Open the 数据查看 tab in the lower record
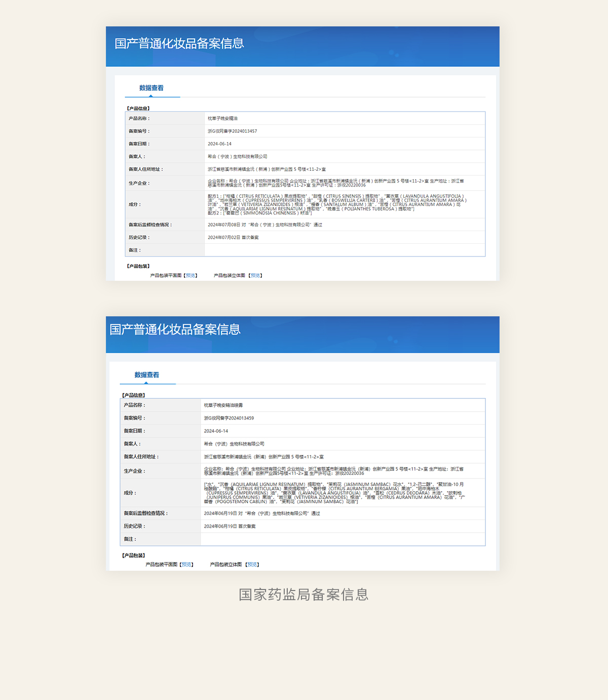This screenshot has height=700, width=608. click(x=147, y=375)
